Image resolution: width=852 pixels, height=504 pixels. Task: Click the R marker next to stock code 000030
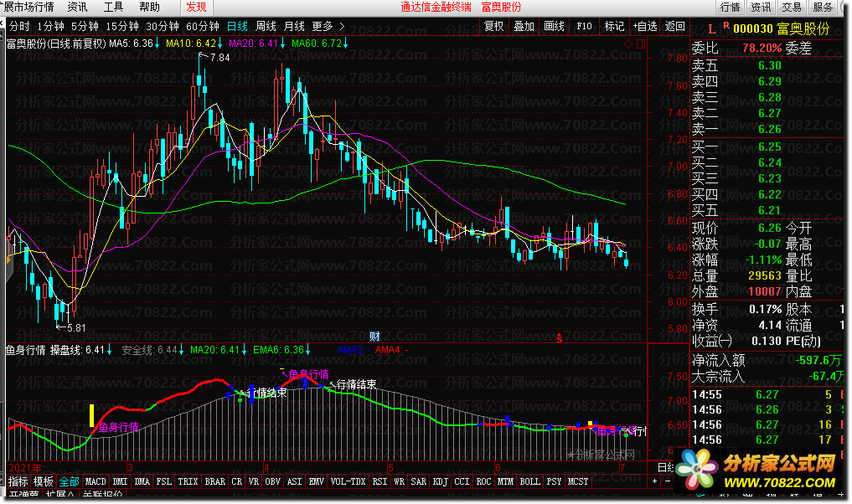click(726, 25)
